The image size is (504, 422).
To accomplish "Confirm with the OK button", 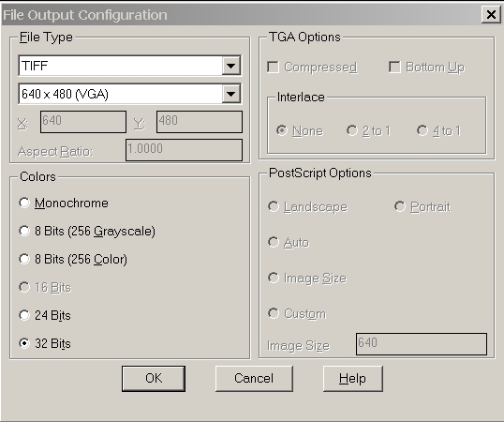I will (154, 379).
